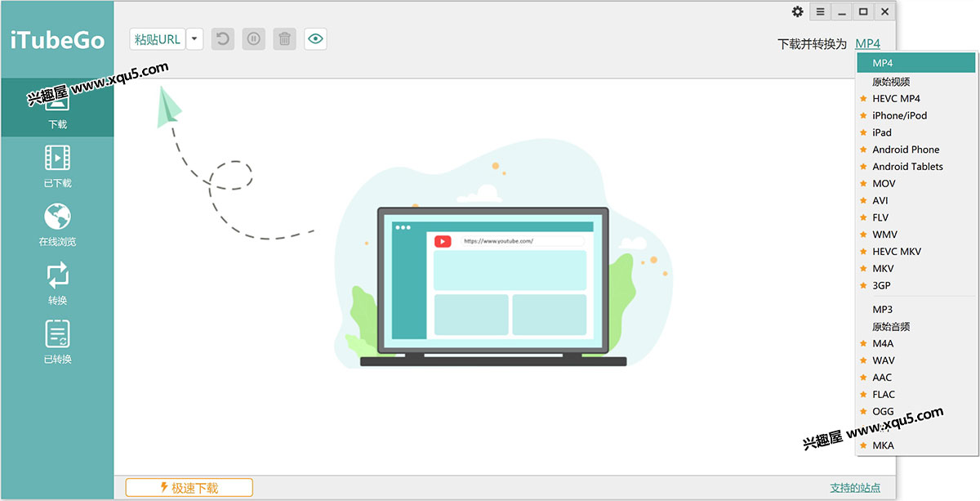
Task: Toggle the eye private mode icon
Action: [315, 38]
